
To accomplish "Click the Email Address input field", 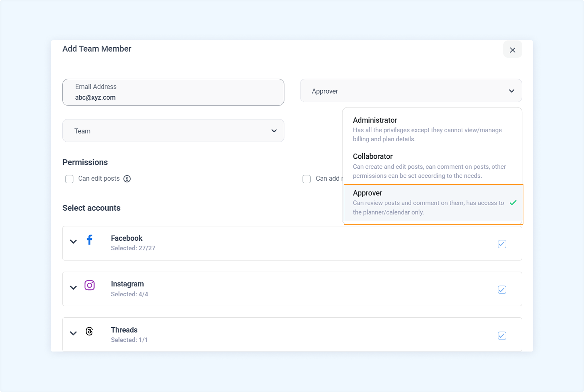I will point(173,92).
